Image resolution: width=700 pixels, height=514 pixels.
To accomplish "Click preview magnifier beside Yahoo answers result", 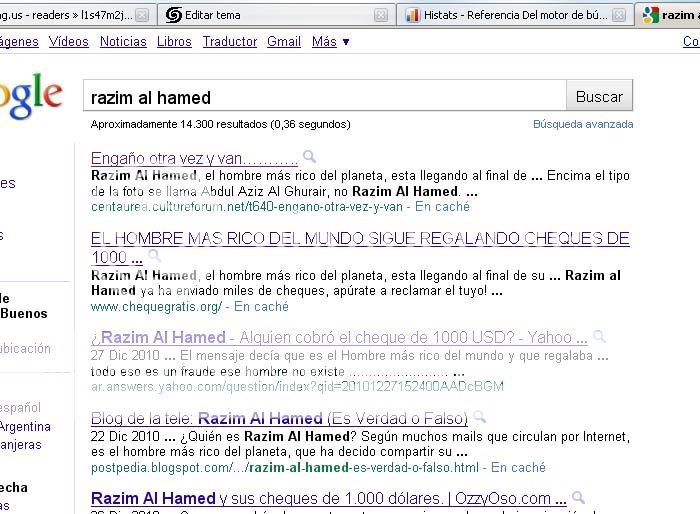I will [599, 336].
